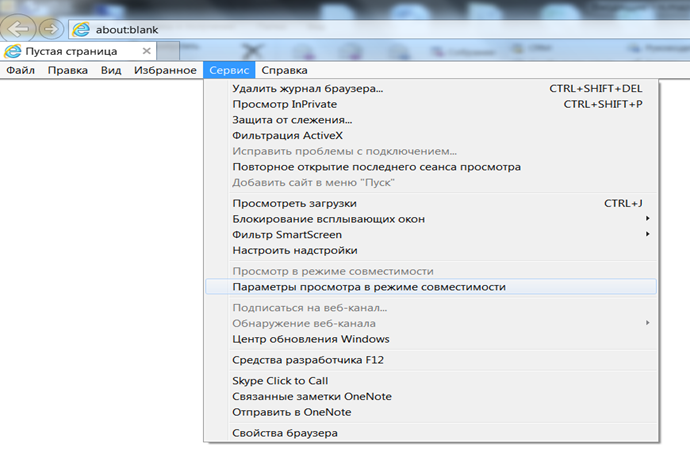Screen dimensions: 691x459
Task: Choose Настроить надстройки
Action: tap(295, 250)
